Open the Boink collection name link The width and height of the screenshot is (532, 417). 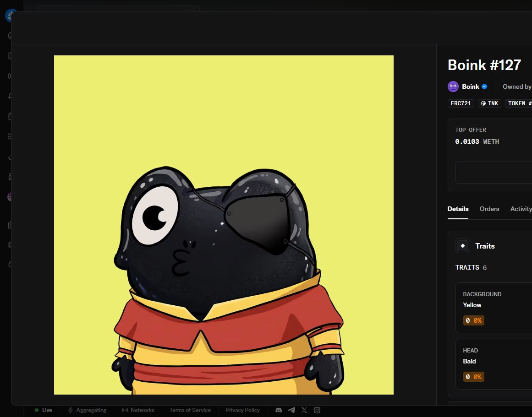(x=470, y=87)
